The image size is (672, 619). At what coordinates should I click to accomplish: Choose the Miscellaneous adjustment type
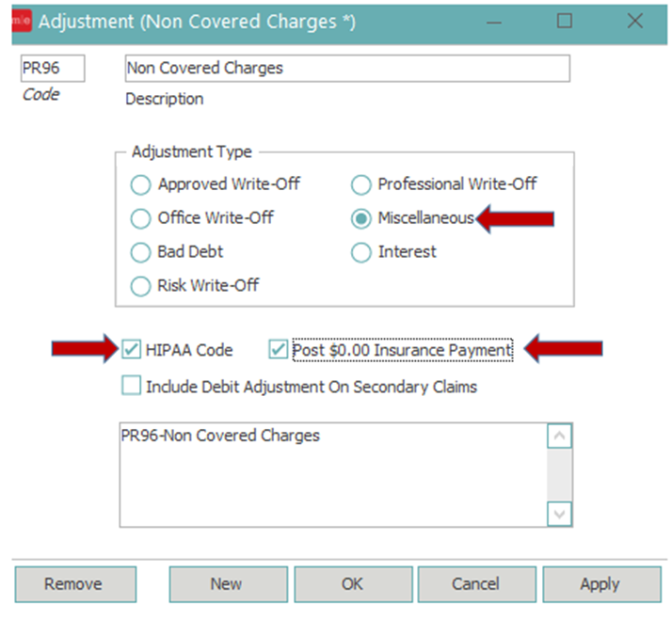(x=360, y=218)
